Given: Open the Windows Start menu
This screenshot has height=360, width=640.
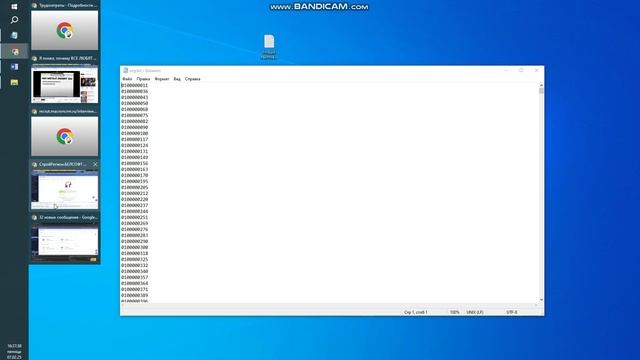Looking at the screenshot, I should pos(14,6).
